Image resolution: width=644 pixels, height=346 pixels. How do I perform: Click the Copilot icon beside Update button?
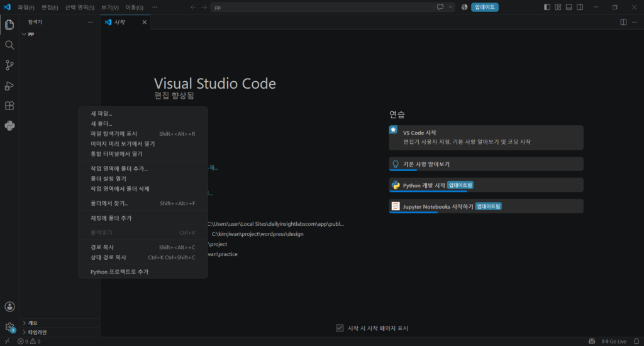[464, 7]
